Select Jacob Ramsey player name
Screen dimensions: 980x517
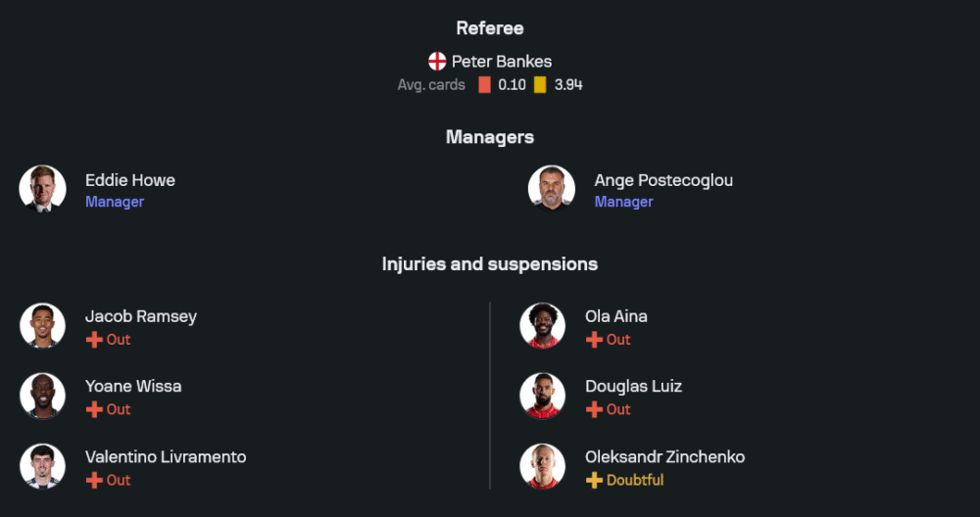pyautogui.click(x=141, y=316)
